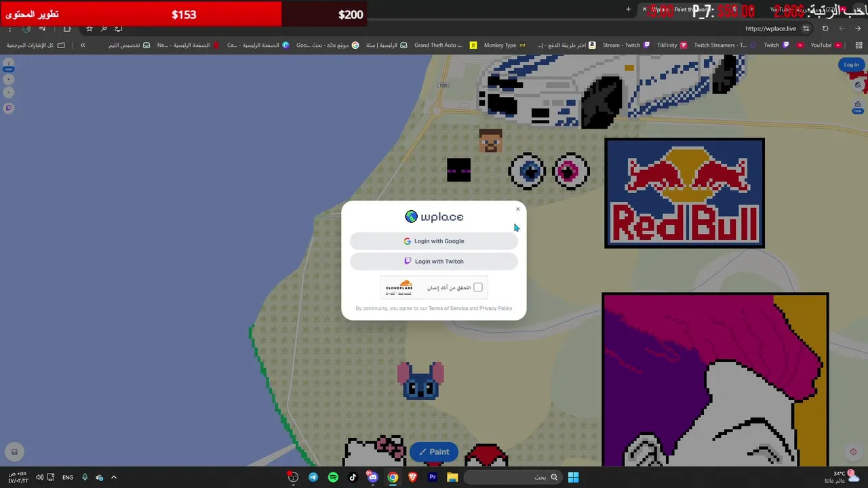Click the Log In button
Screen dimensions: 868x488
click(851, 64)
